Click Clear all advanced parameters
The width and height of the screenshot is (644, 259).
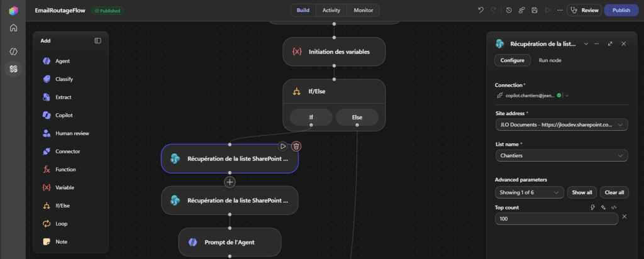(614, 192)
